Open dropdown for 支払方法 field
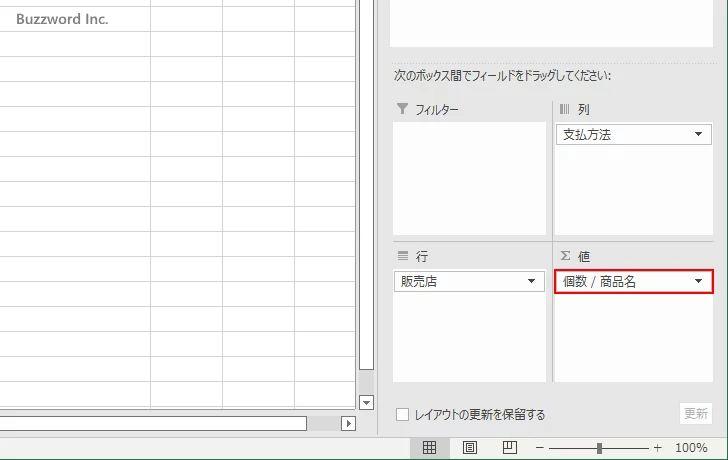This screenshot has height=460, width=728. tap(698, 134)
